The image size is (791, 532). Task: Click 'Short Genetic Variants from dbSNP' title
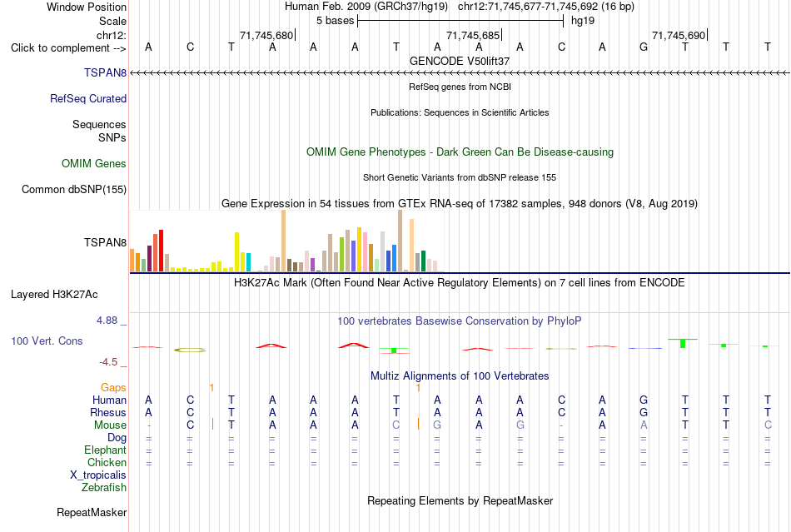pos(460,177)
